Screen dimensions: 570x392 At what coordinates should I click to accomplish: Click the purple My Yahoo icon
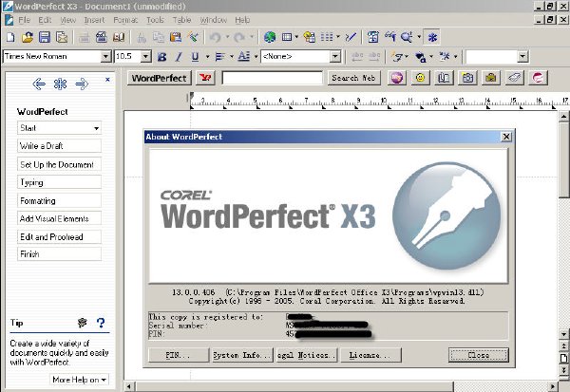[x=396, y=78]
